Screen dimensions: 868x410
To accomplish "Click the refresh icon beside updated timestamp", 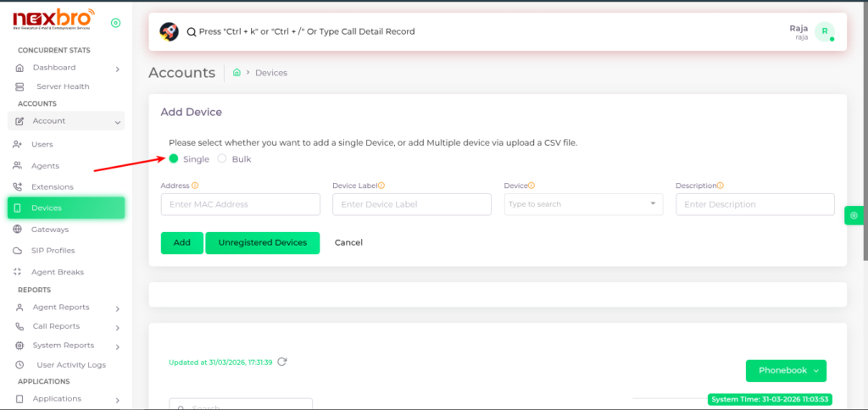I will 282,362.
